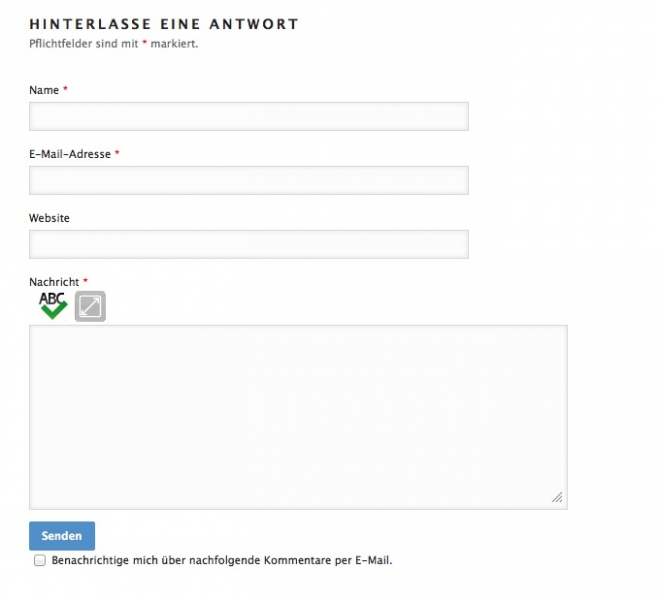Click the red asterisk beside Name

tap(66, 89)
